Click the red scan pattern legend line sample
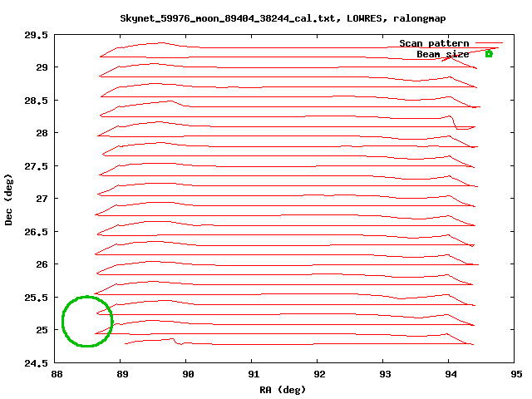The image size is (532, 399). click(489, 42)
